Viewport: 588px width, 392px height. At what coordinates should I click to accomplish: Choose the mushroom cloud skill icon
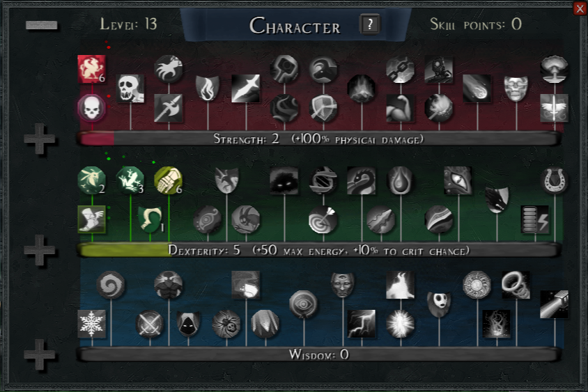(x=555, y=69)
